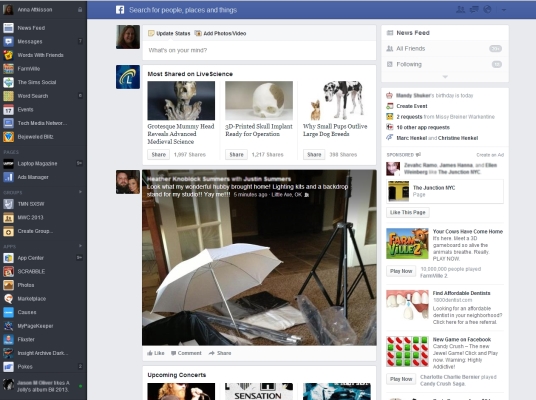Click the Create Group icon
Viewport: 536px width, 400px height.
(8, 231)
